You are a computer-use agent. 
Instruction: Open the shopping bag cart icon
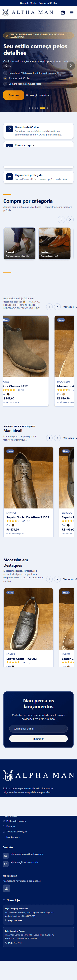(x=63, y=13)
